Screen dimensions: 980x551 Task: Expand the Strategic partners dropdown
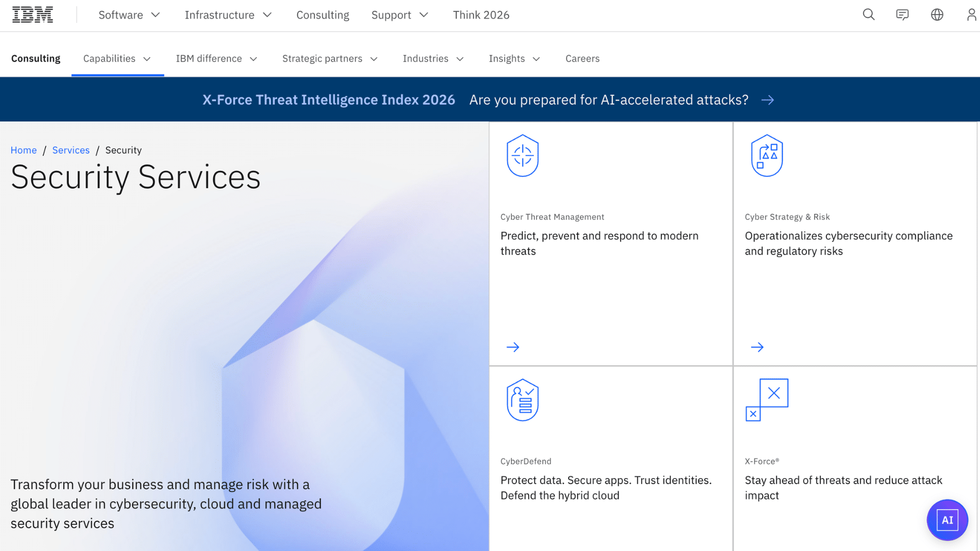[330, 59]
